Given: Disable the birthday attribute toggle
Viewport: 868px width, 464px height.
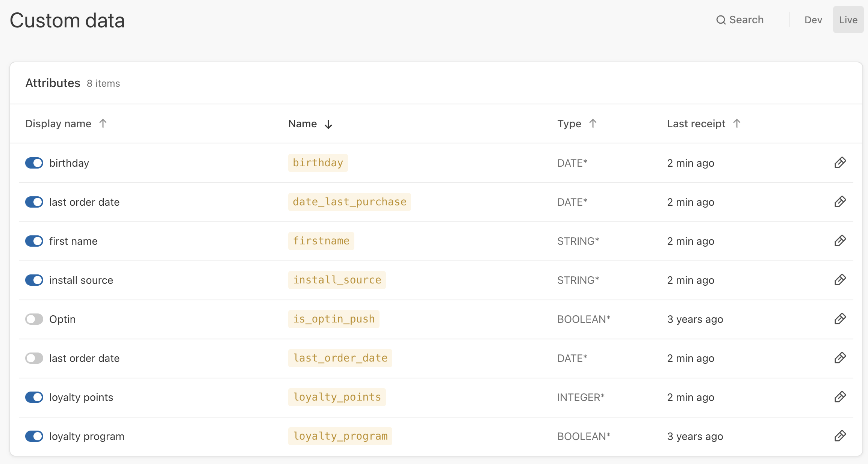Looking at the screenshot, I should (34, 163).
